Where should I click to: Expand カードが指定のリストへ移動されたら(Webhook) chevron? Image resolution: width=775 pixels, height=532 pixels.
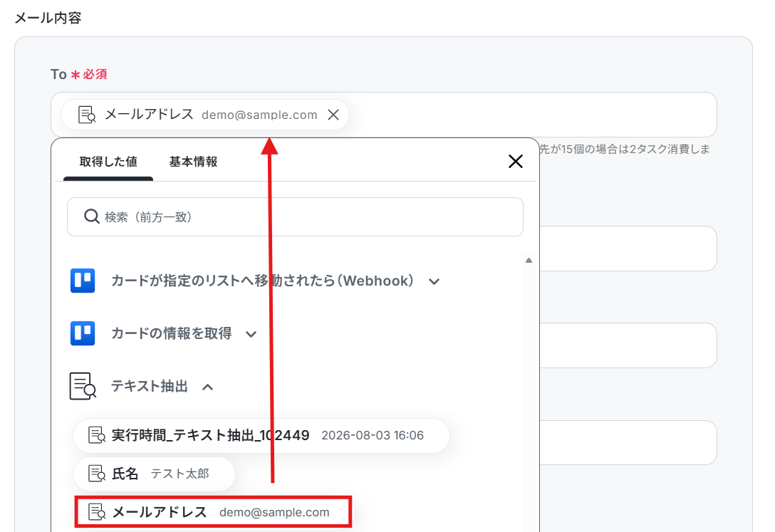(x=434, y=281)
